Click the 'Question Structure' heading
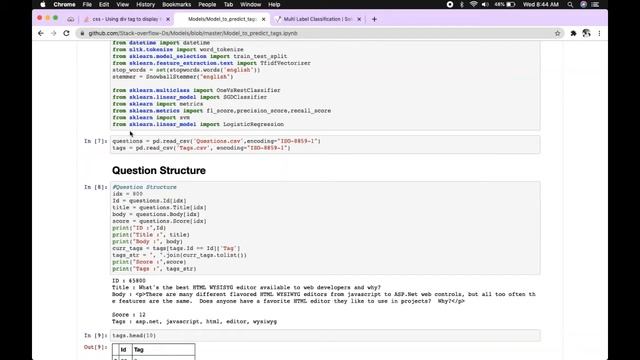Screen dimensions: 640x360 (x=159, y=171)
